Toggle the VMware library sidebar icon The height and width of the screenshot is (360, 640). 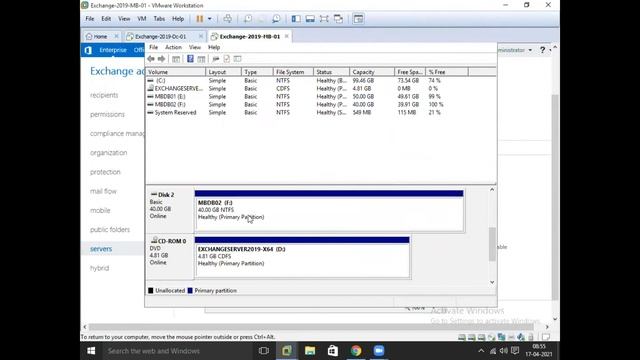(296, 19)
